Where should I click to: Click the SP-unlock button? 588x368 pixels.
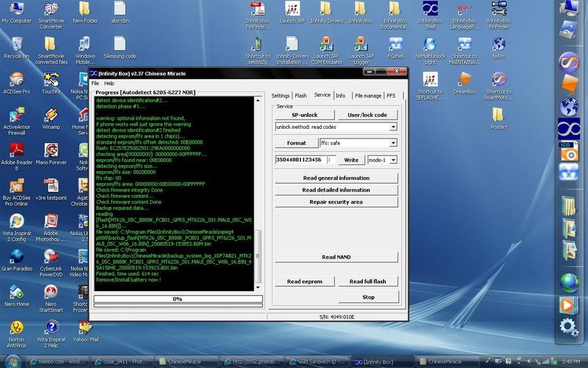tap(304, 115)
